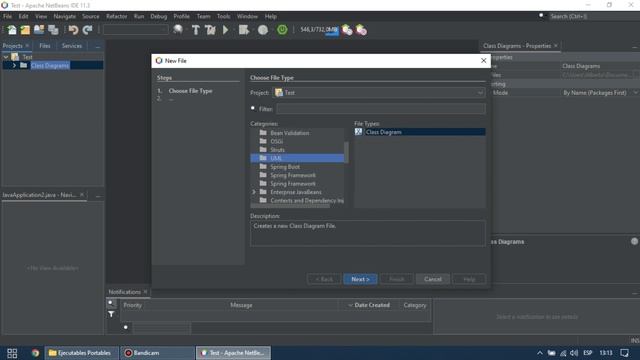Expand the Enterprise JavaBeans category

pyautogui.click(x=254, y=192)
